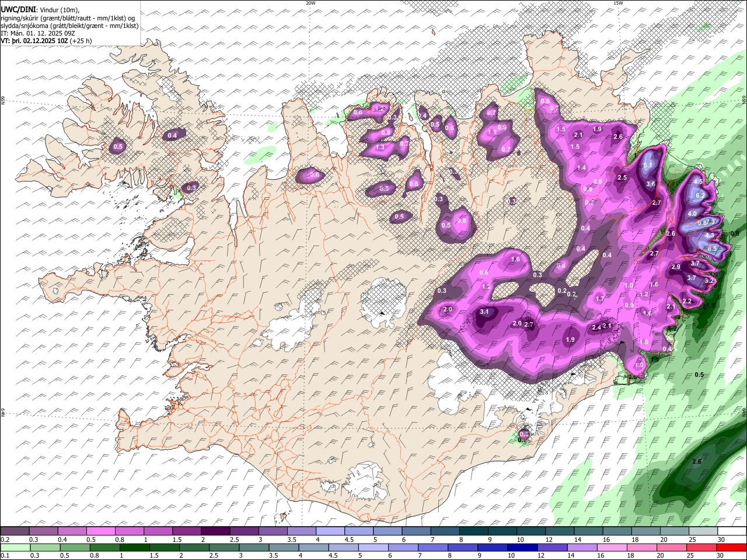This screenshot has height=560, width=747.
Task: Click the '1.1' value in the north
Action: pyautogui.click(x=491, y=132)
